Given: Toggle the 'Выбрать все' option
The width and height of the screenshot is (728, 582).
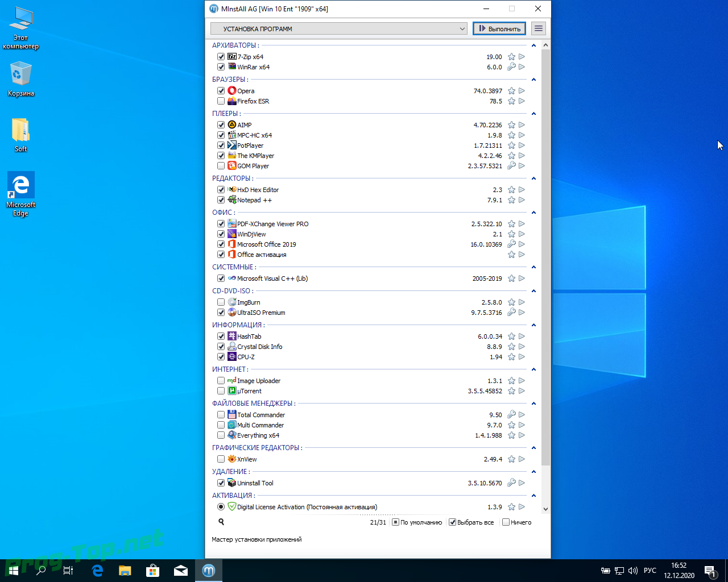Looking at the screenshot, I should click(x=453, y=522).
